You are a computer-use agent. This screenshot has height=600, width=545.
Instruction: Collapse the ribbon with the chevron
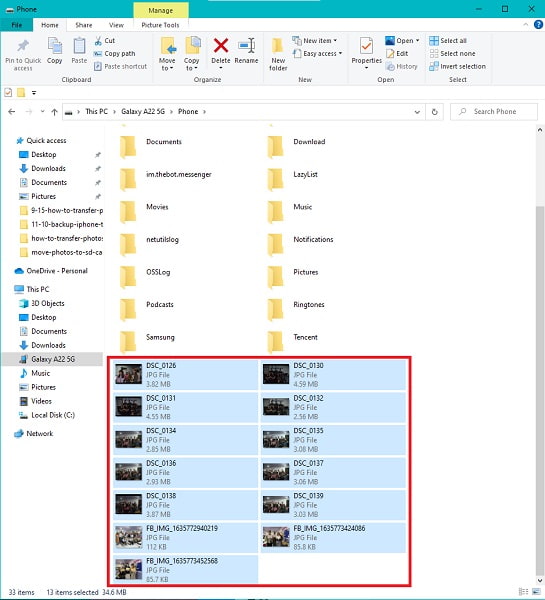(525, 25)
